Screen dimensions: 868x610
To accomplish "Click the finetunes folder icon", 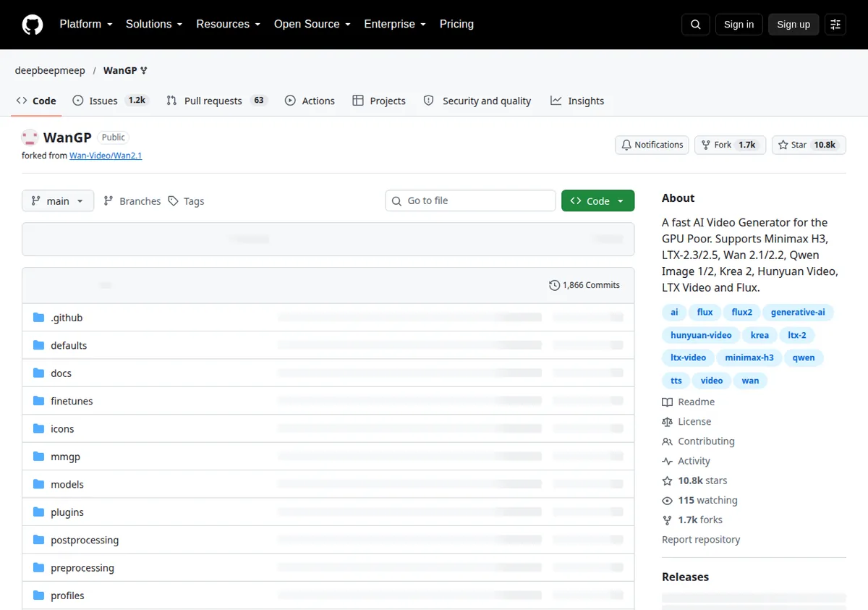I will point(39,401).
